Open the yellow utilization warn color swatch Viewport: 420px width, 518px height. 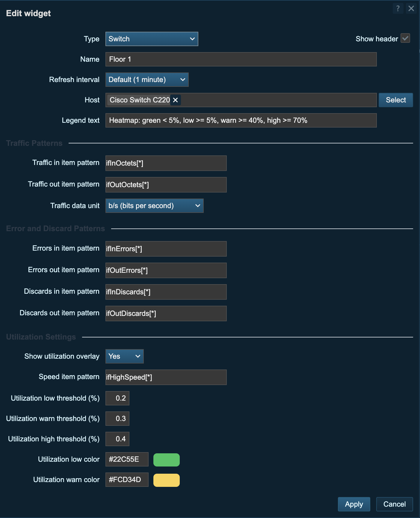coord(166,480)
